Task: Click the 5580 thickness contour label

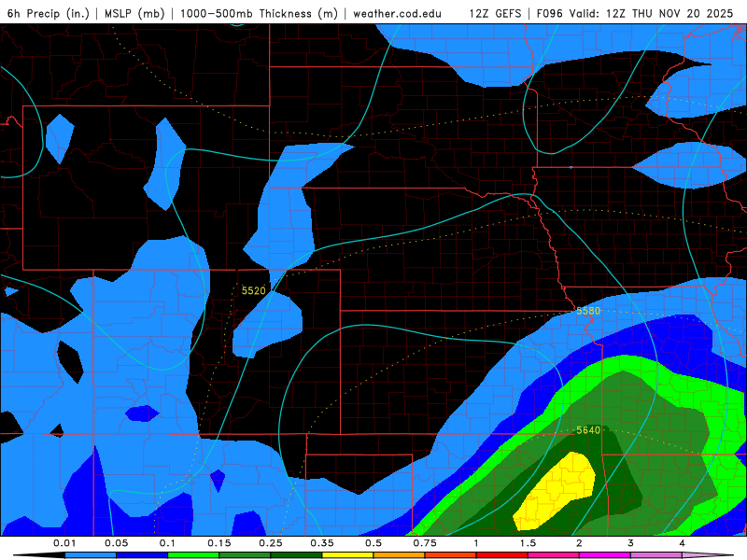Action: [x=588, y=311]
